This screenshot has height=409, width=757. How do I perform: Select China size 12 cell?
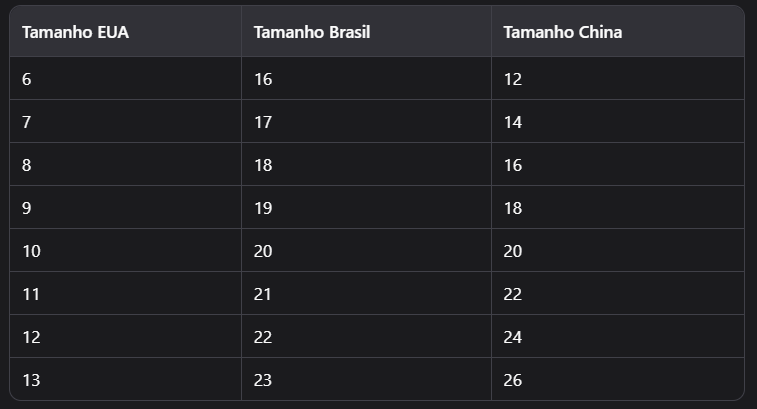click(513, 79)
